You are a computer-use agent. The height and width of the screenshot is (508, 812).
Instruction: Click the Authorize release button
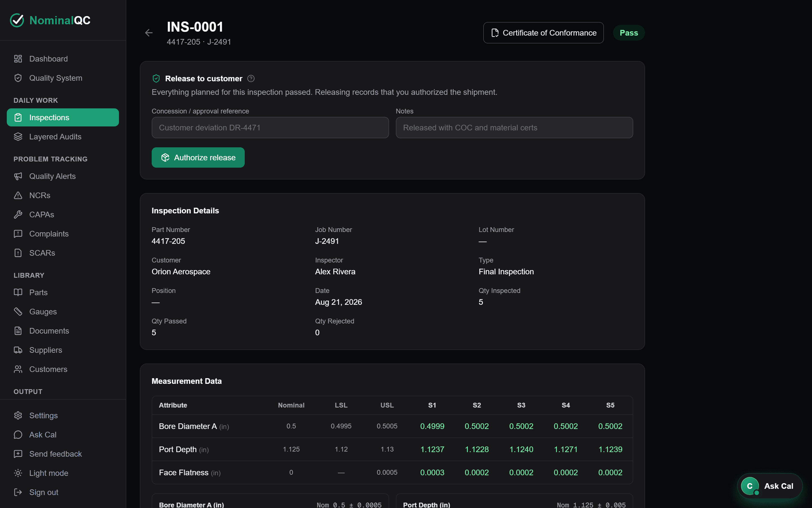coord(198,157)
